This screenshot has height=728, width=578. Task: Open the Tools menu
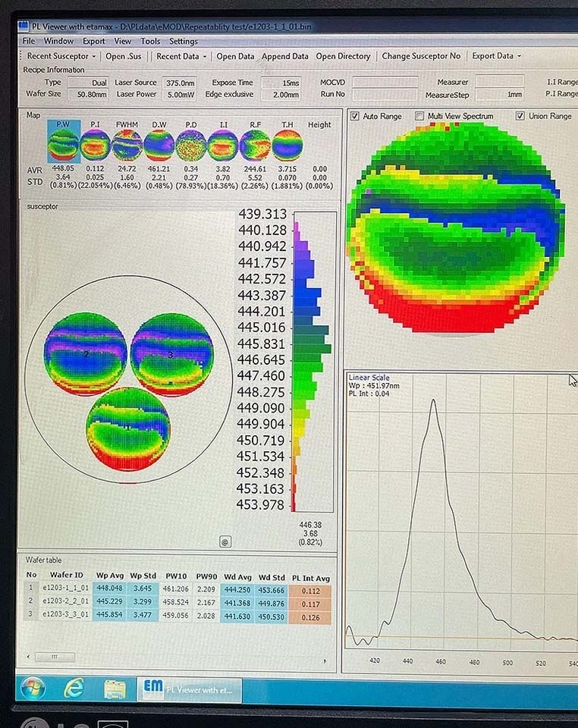pyautogui.click(x=150, y=41)
